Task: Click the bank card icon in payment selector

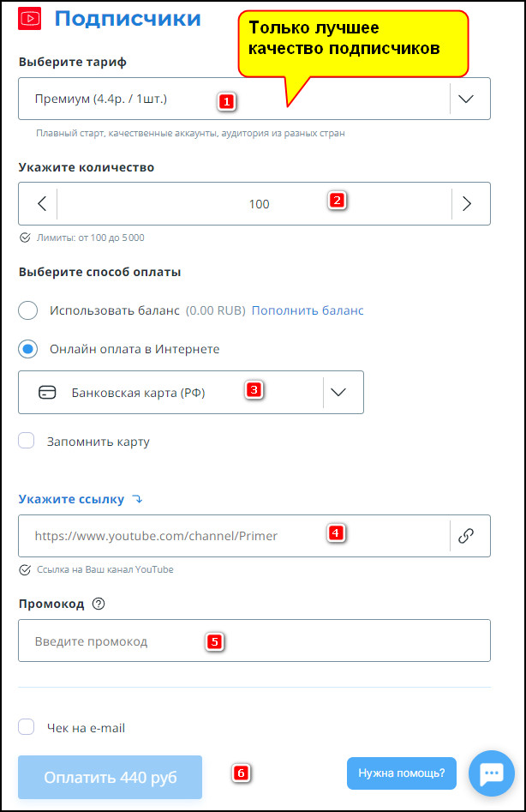Action: 48,393
